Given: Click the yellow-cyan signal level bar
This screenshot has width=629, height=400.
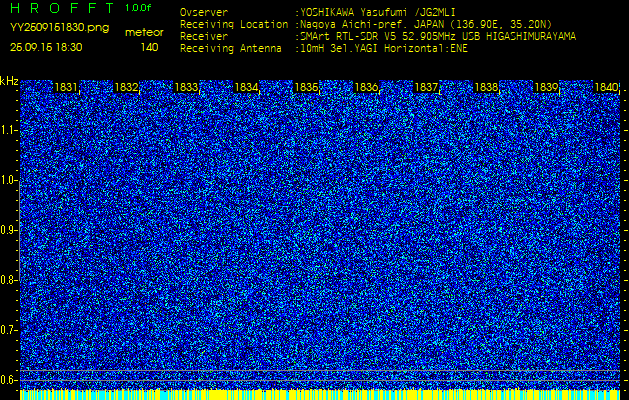Looking at the screenshot, I should tap(320, 394).
